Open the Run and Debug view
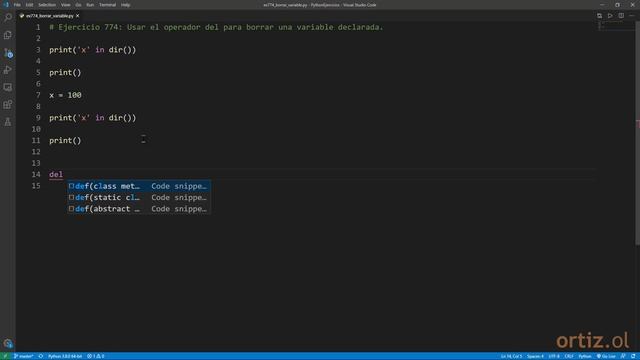The width and height of the screenshot is (640, 360). (x=8, y=70)
